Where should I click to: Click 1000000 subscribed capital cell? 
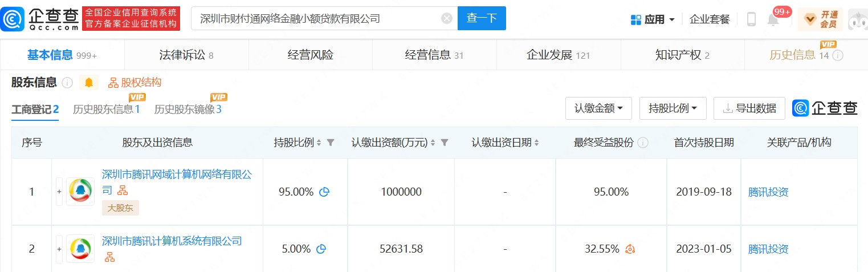pyautogui.click(x=401, y=192)
